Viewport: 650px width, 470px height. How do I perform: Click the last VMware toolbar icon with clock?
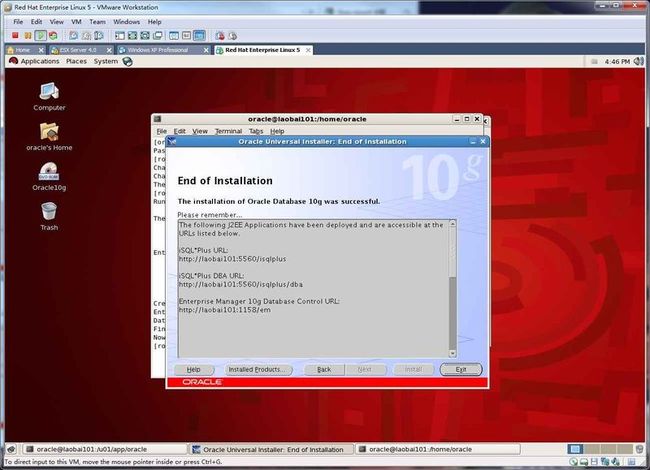[233, 36]
